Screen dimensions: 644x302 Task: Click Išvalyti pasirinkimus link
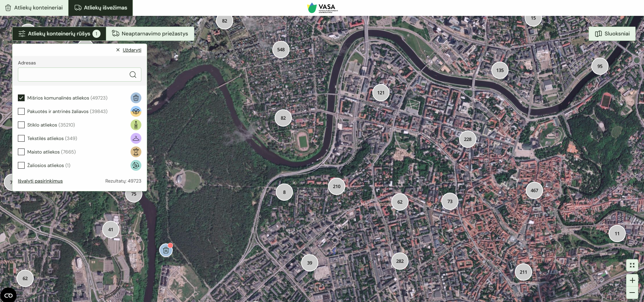point(40,181)
